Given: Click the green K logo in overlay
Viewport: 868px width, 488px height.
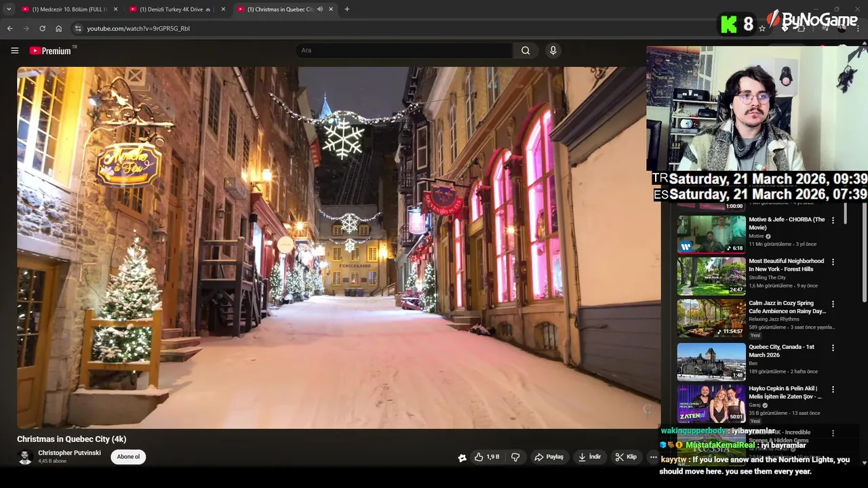Looking at the screenshot, I should click(x=729, y=25).
